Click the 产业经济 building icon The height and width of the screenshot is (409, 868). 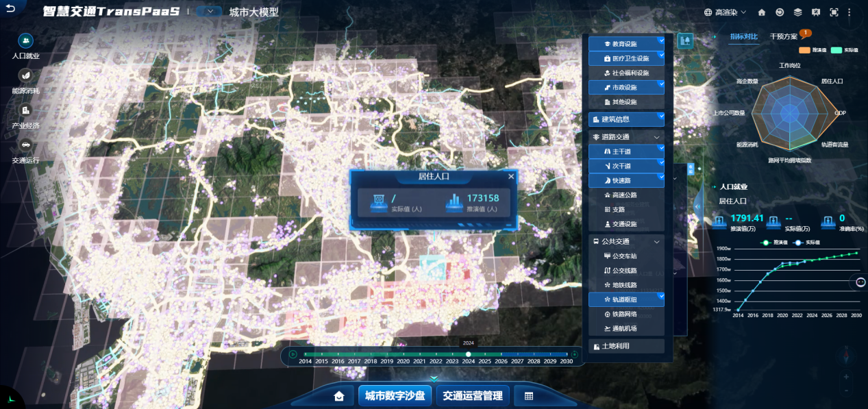pyautogui.click(x=25, y=110)
